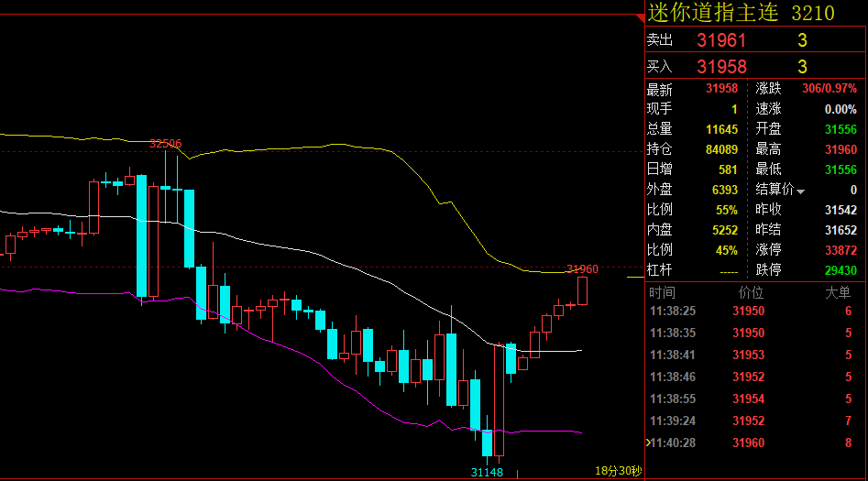This screenshot has height=481, width=868.
Task: Click the 总量 value 11645
Action: click(722, 129)
